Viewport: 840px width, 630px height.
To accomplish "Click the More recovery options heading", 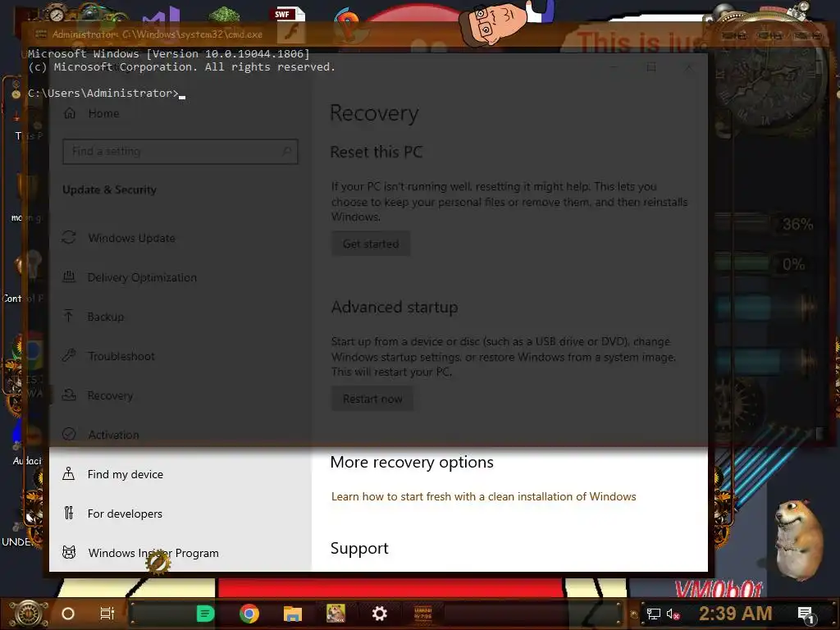I will [412, 462].
